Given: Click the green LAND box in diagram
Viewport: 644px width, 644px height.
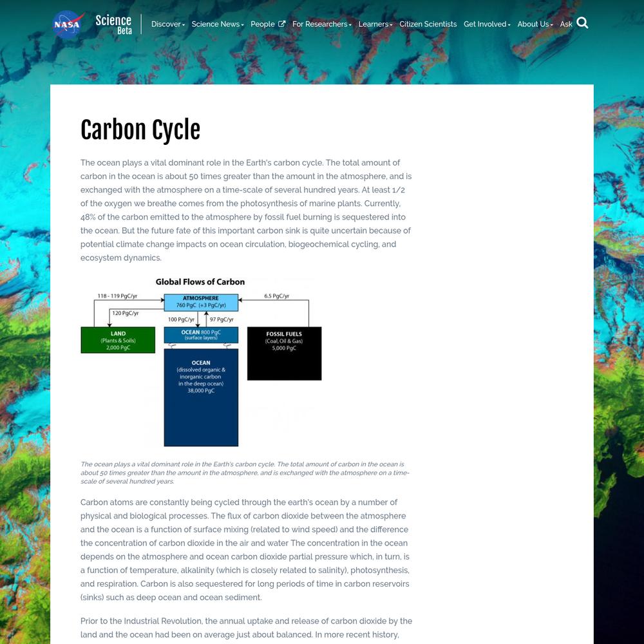Looking at the screenshot, I should coord(118,340).
